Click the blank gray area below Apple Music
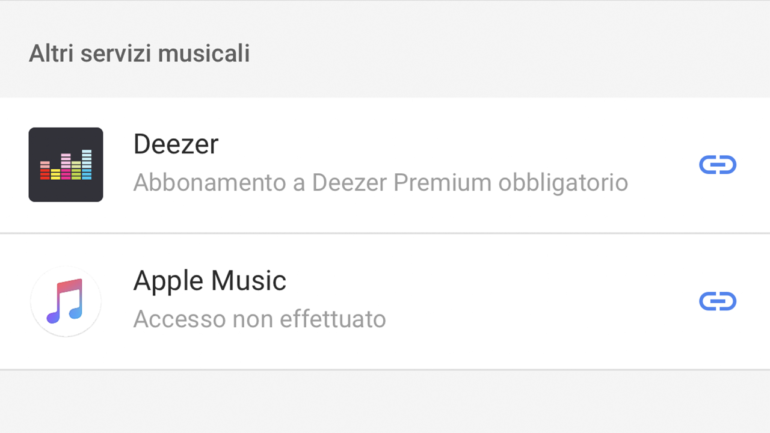Image resolution: width=770 pixels, height=433 pixels. pyautogui.click(x=385, y=402)
